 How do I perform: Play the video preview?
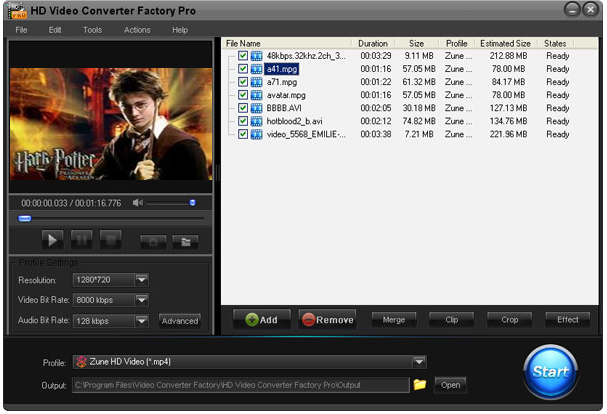click(x=52, y=240)
